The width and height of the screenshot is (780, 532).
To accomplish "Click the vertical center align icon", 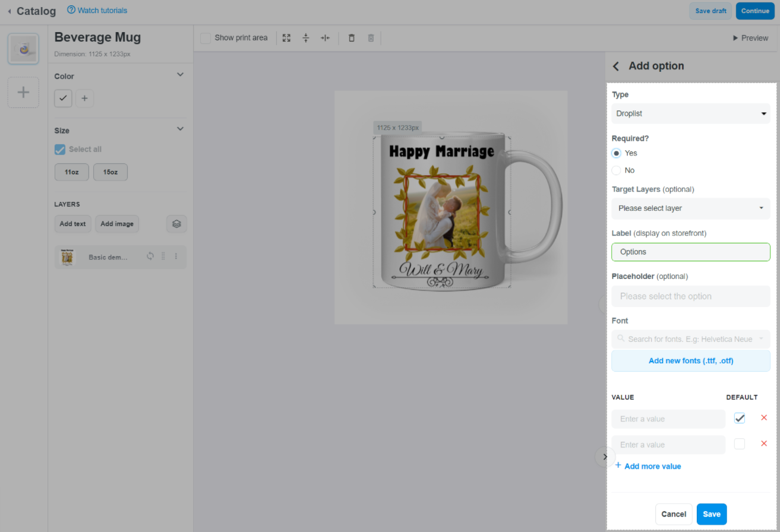I will pyautogui.click(x=306, y=38).
